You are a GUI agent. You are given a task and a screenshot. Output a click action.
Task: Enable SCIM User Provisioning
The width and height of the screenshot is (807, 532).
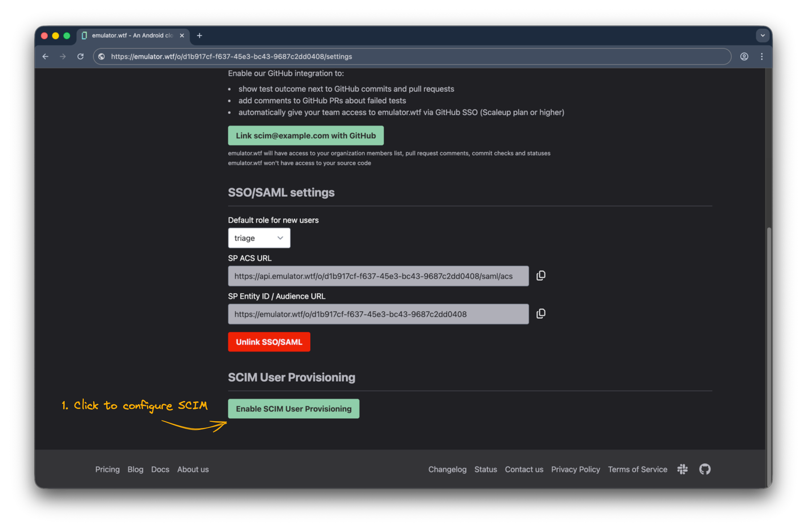[293, 409]
